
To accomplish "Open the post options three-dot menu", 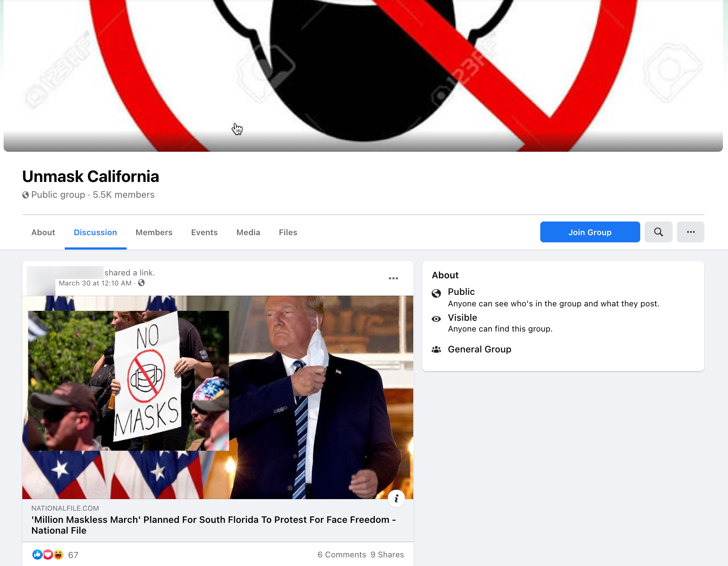I will coord(393,278).
